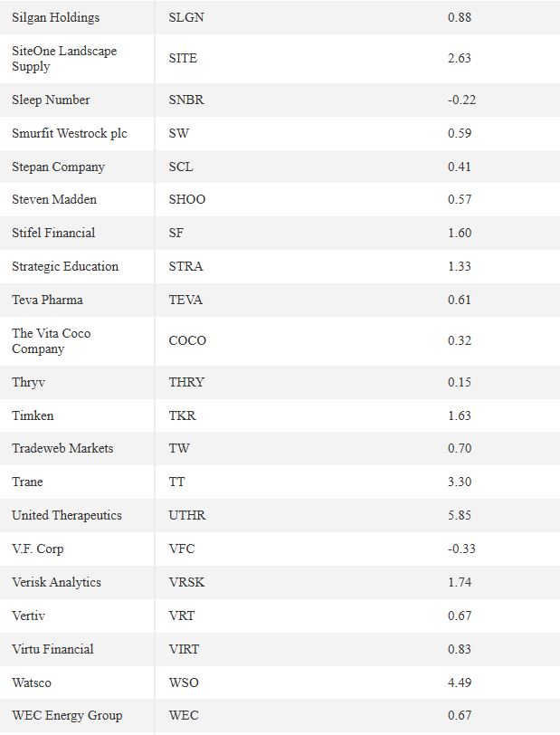Click the SLGN ticker symbol
This screenshot has width=560, height=735.
tap(186, 17)
